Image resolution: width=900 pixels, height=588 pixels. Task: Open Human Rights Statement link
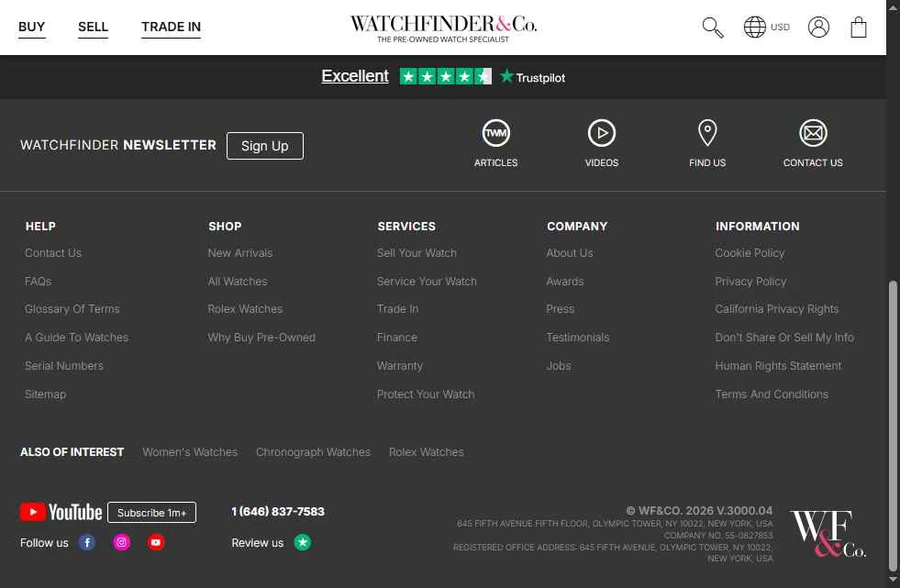(778, 365)
